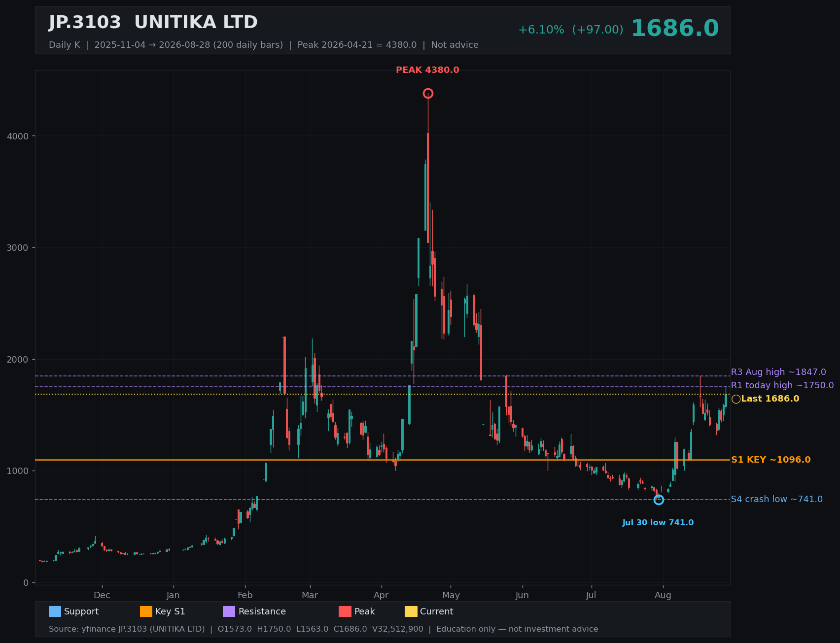Click the 'Last 1686.0' label
The width and height of the screenshot is (840, 643).
[770, 399]
